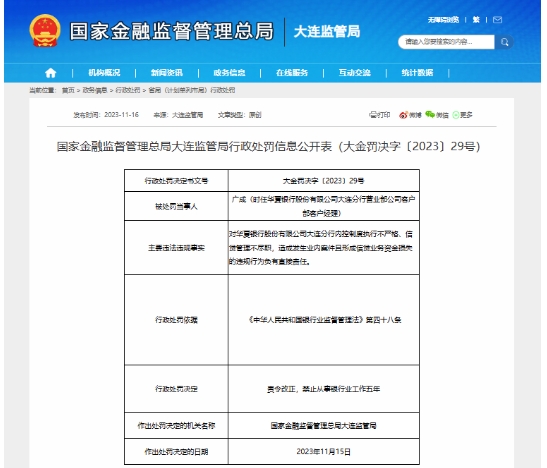
Task: Click cell citing 银行业监督管理法 第四十八条
Action: click(x=324, y=320)
